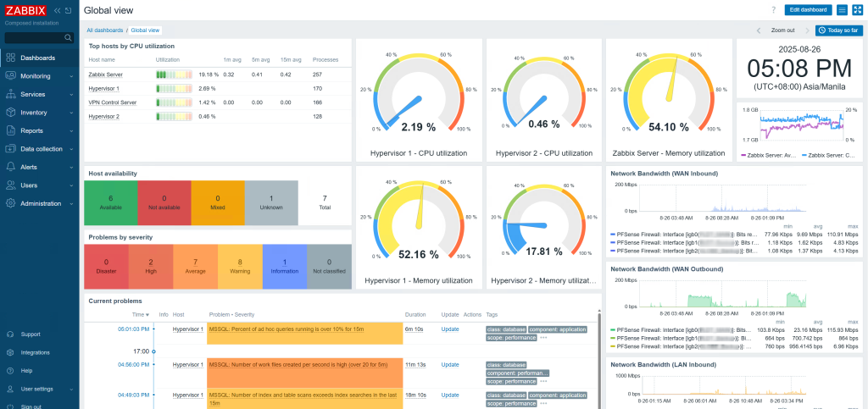Expand the Administration menu section
The image size is (868, 409).
pos(39,203)
